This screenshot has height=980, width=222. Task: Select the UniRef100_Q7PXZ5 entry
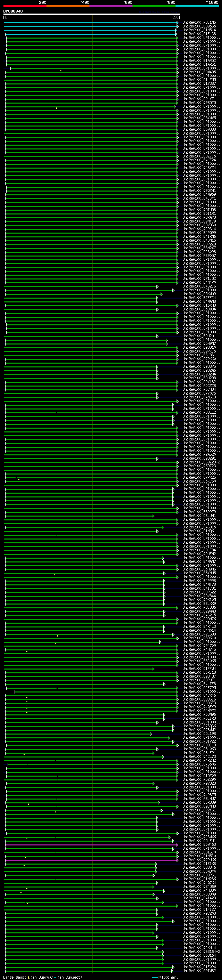(199, 478)
